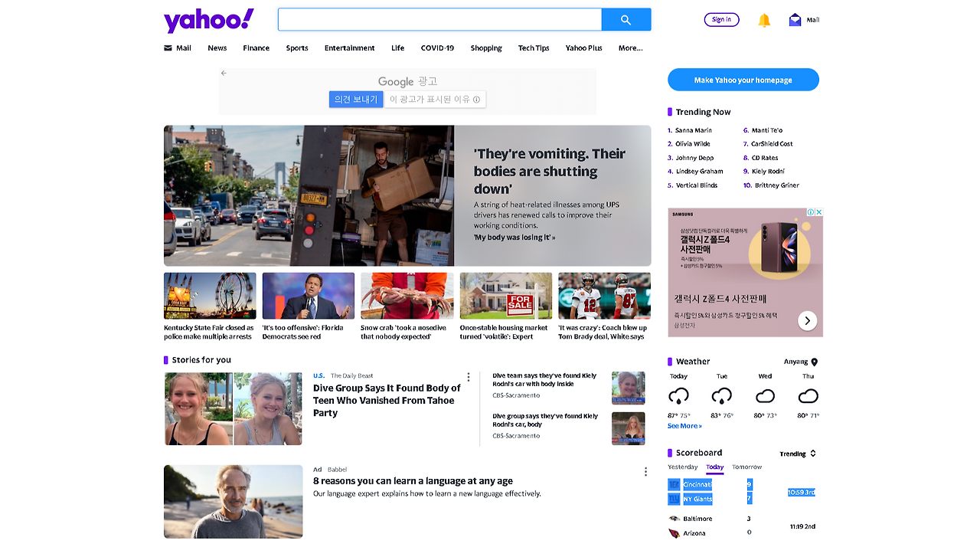This screenshot has width=980, height=544.
Task: Open Dive Group Says It Found Body headline
Action: coord(387,400)
